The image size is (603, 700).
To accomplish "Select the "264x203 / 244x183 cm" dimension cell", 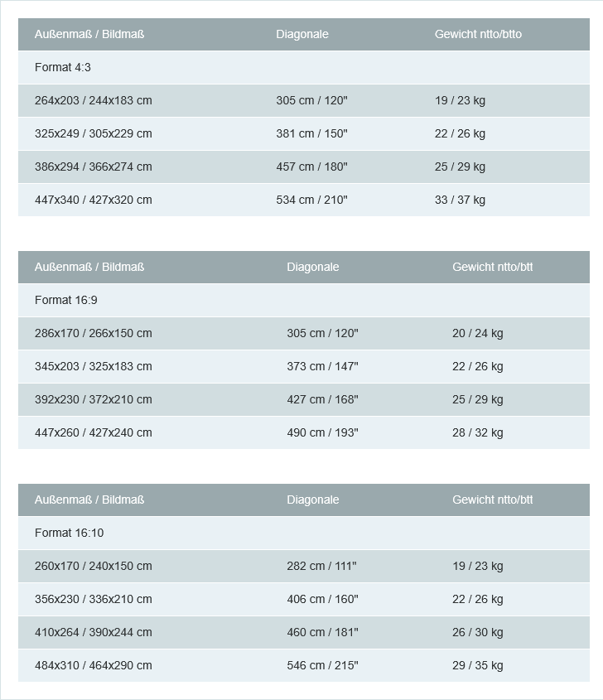I will click(94, 100).
